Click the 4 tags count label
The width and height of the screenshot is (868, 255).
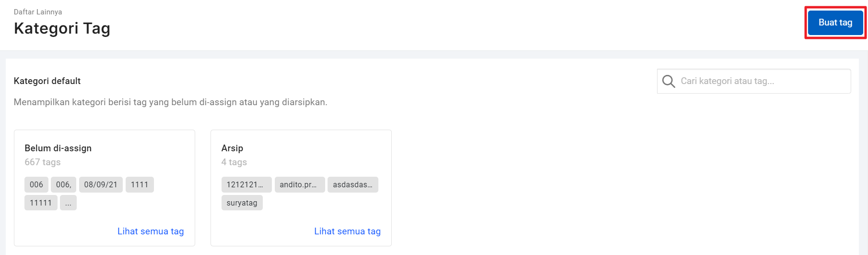point(234,162)
